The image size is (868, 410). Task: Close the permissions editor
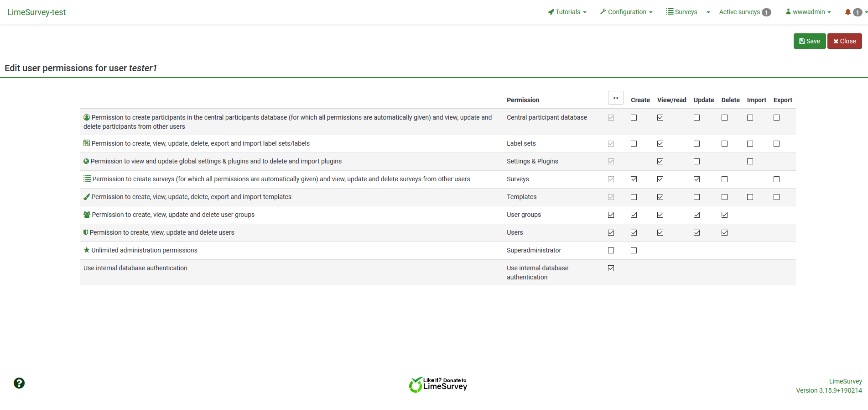click(x=845, y=41)
